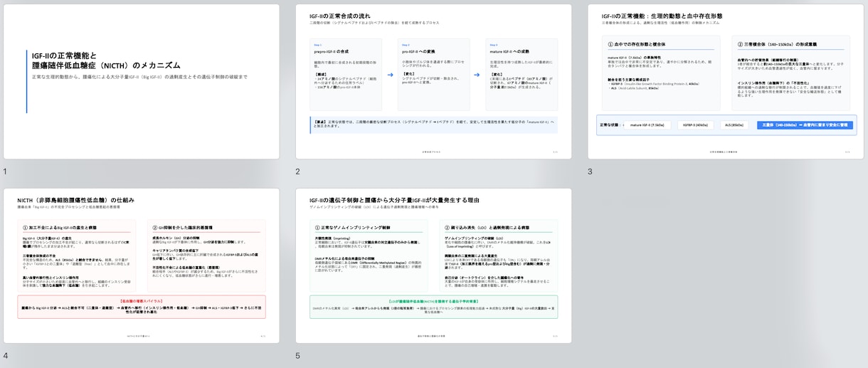Select slide 4 thumbnail with the red summary box
Screen dimensions: 868x368
[x=142, y=266]
